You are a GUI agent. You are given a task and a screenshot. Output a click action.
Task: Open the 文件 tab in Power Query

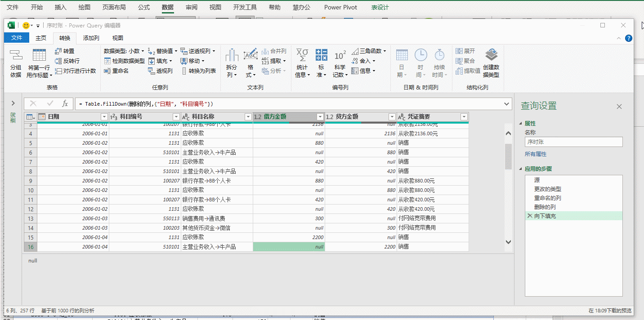[17, 38]
